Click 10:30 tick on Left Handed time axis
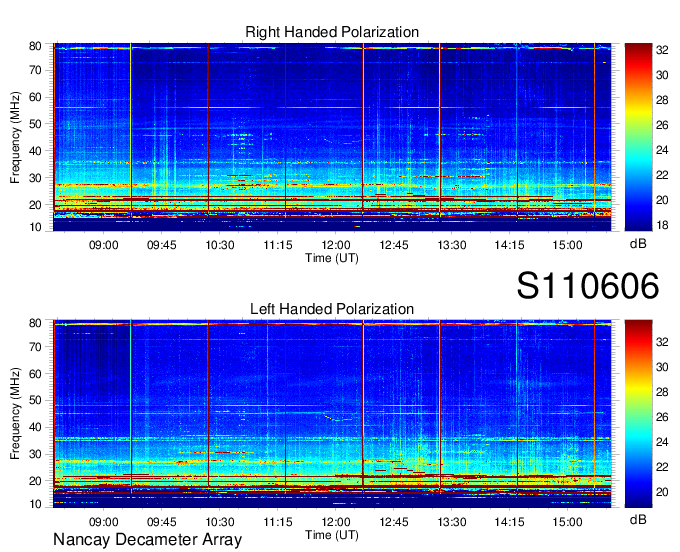Image resolution: width=680 pixels, height=552 pixels. click(x=220, y=522)
